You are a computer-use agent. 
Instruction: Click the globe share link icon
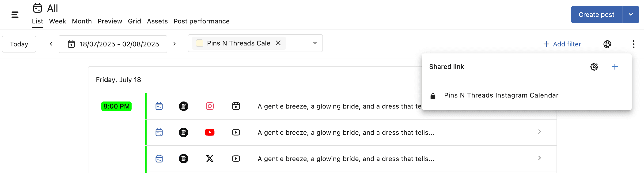[607, 44]
